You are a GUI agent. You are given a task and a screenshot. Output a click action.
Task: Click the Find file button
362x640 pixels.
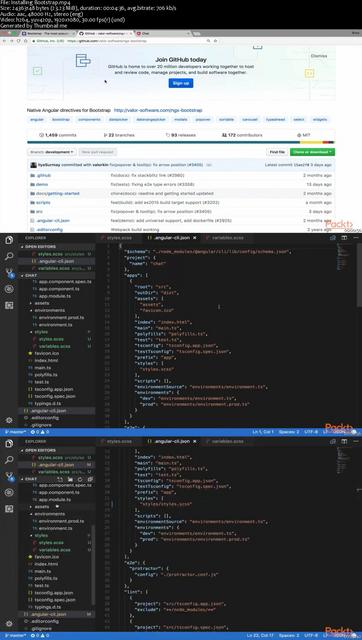[x=277, y=152]
